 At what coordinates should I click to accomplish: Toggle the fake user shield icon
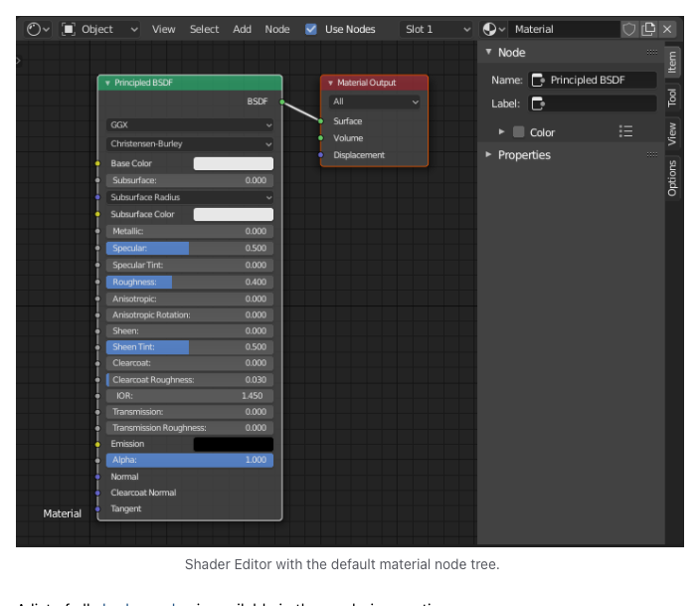coord(629,30)
